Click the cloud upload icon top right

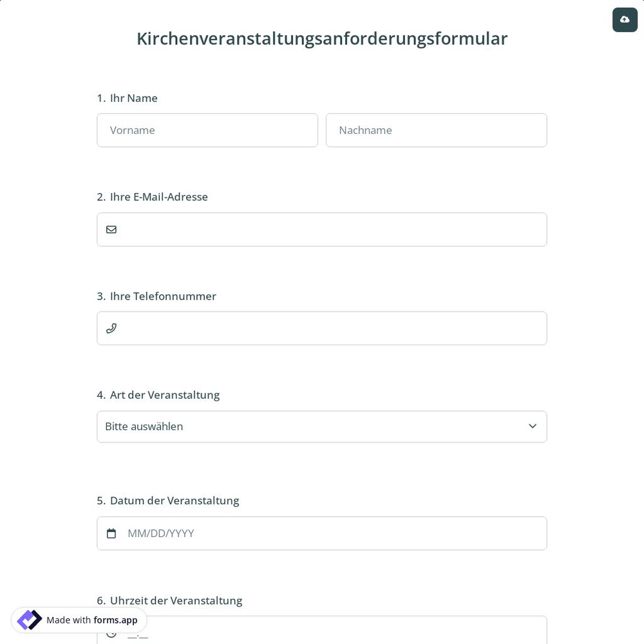(625, 19)
